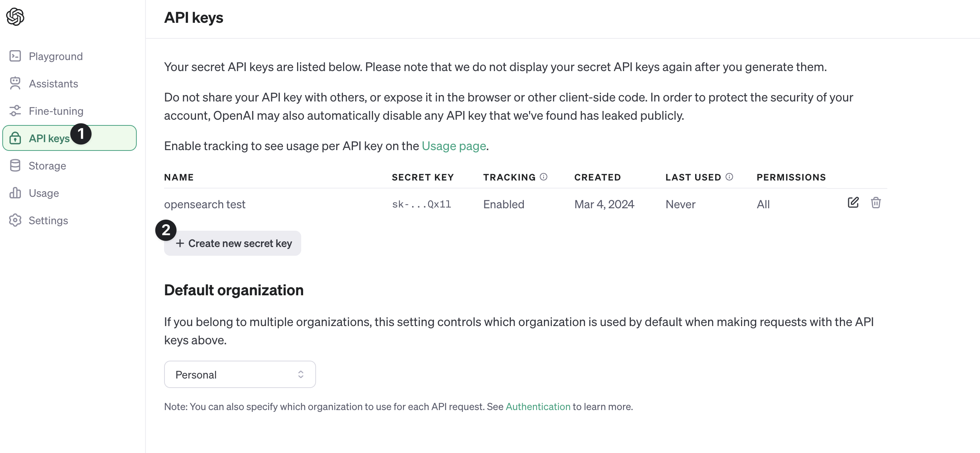Click the Settings gear icon
This screenshot has height=453, width=980.
15,220
